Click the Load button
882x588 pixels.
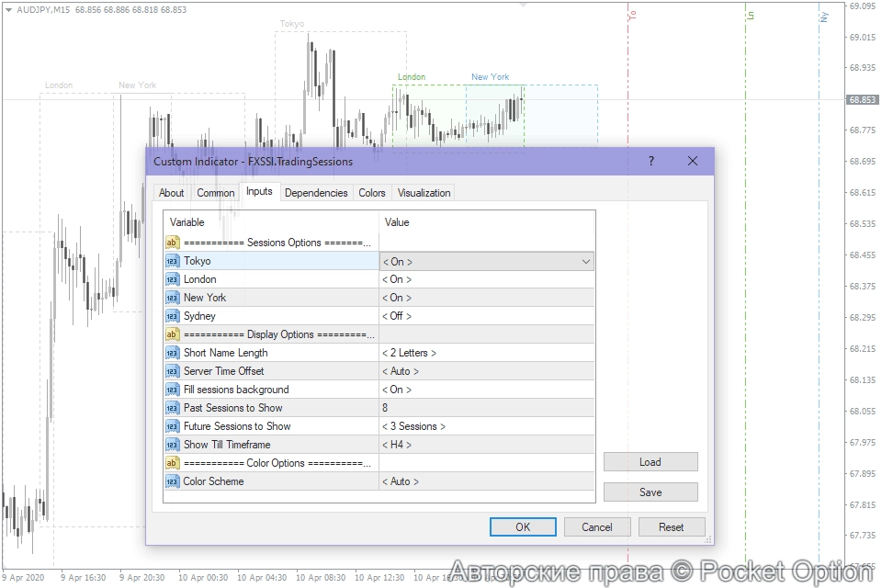pyautogui.click(x=650, y=462)
